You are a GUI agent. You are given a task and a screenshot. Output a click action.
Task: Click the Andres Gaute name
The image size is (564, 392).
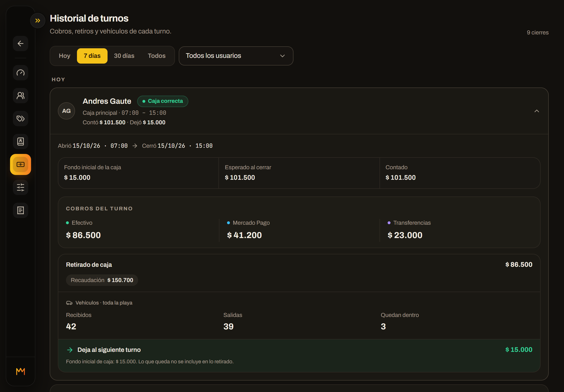coord(107,101)
